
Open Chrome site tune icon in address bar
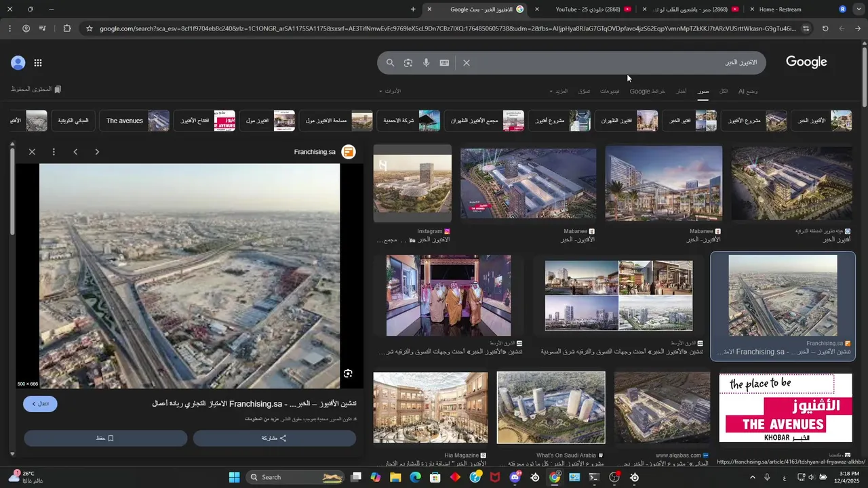click(x=806, y=28)
